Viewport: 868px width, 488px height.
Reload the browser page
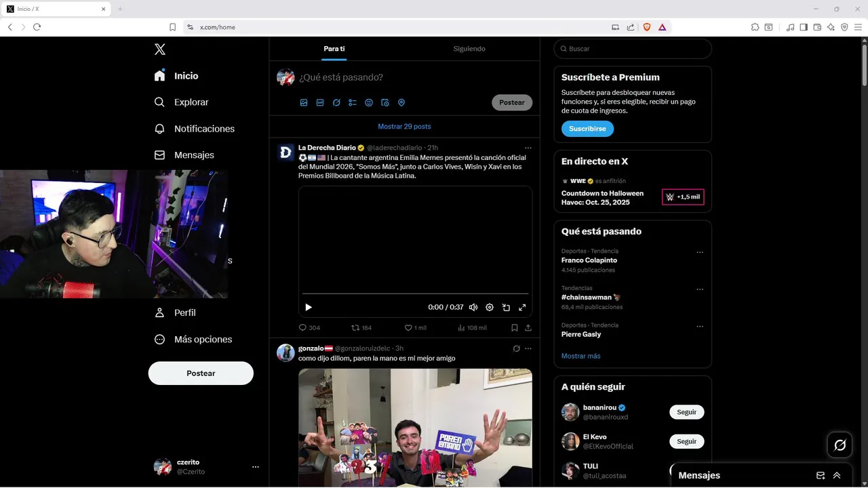(x=37, y=27)
